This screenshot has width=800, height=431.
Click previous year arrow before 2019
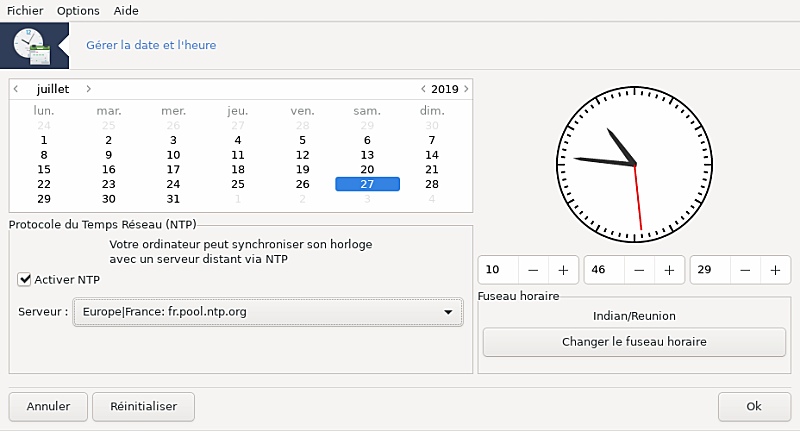click(423, 89)
